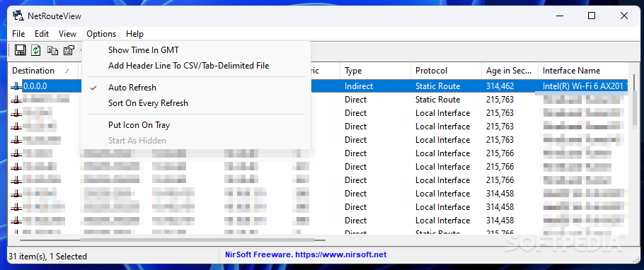Sort by the Protocol column header
Image resolution: width=644 pixels, height=270 pixels.
[x=446, y=71]
